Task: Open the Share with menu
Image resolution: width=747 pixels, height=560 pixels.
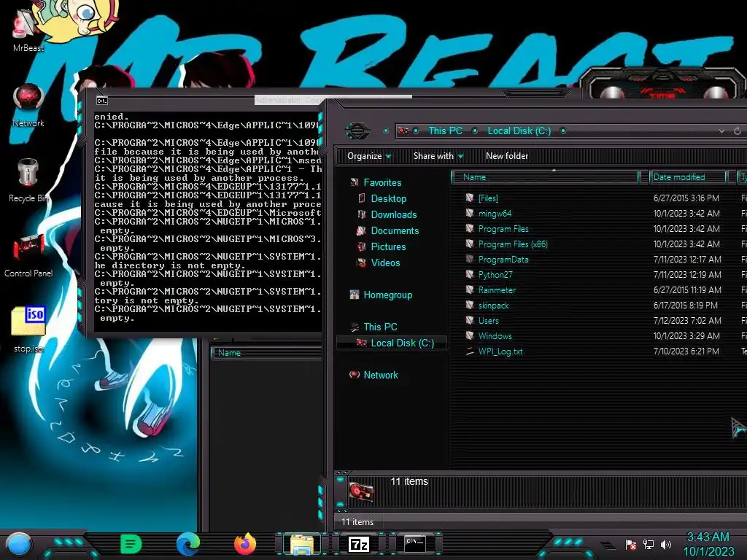Action: 438,156
